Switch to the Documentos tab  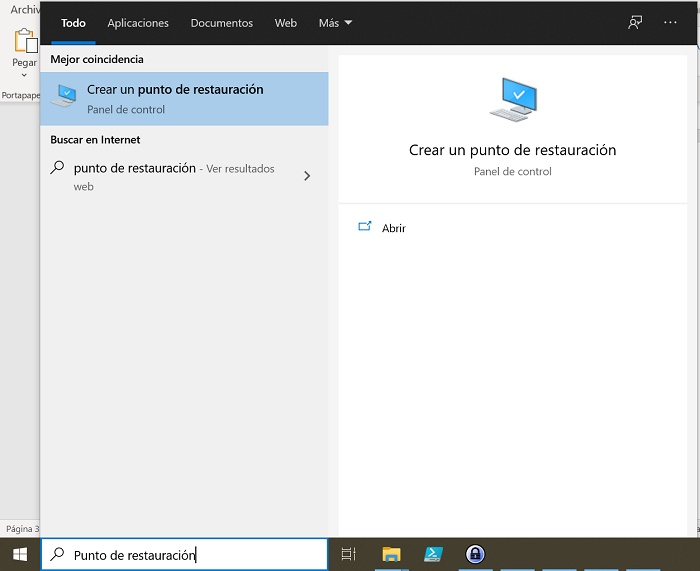(221, 23)
